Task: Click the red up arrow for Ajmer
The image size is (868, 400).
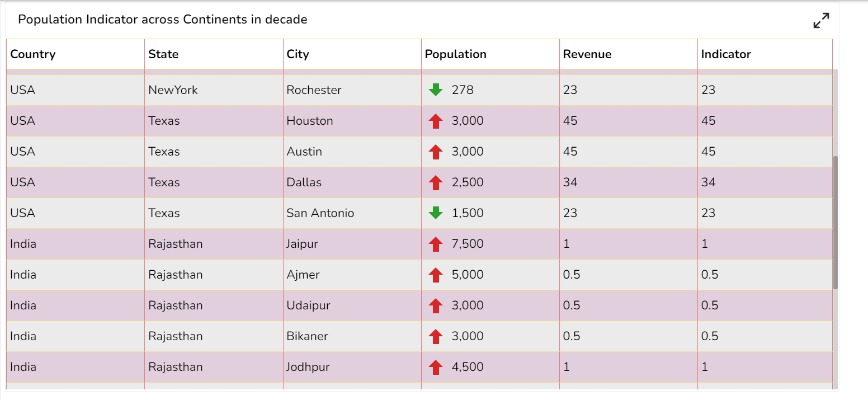Action: 435,275
